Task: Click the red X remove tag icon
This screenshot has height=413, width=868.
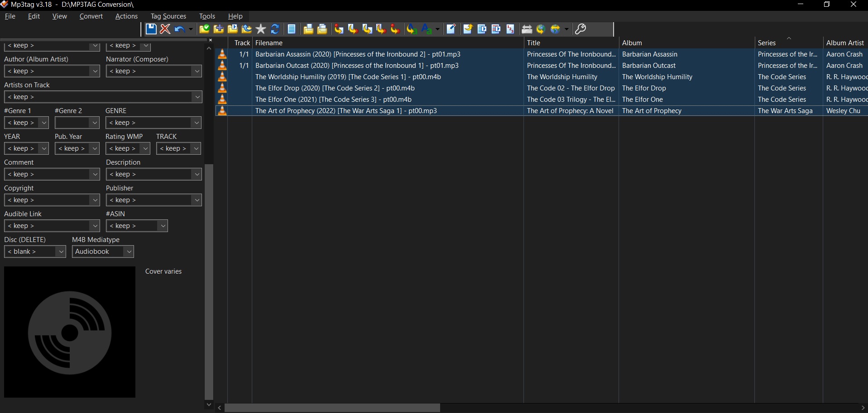Action: [x=165, y=29]
